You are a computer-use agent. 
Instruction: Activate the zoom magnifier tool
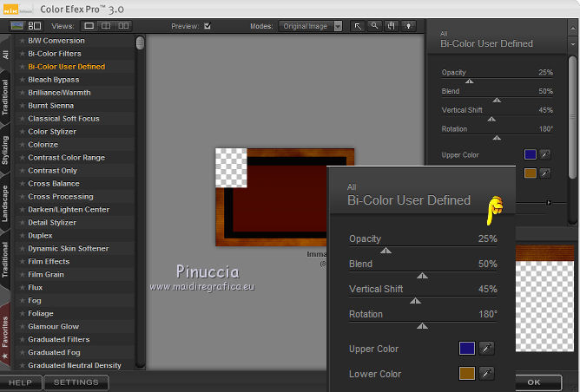(x=374, y=26)
